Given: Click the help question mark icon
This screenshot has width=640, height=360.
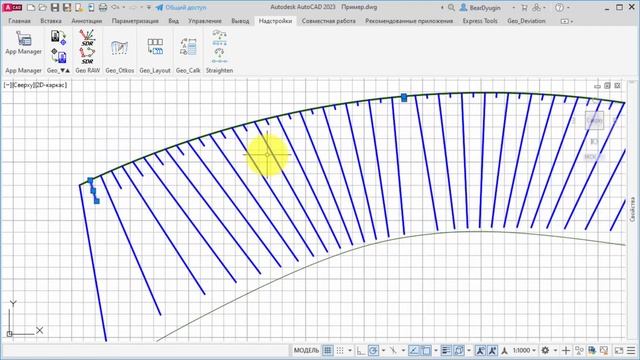Looking at the screenshot, I should pyautogui.click(x=559, y=7).
